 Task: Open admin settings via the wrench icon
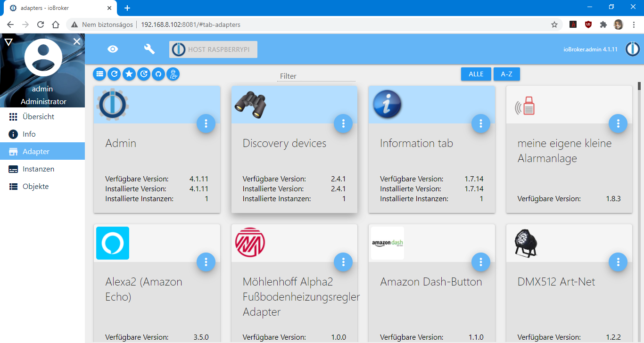pos(149,49)
